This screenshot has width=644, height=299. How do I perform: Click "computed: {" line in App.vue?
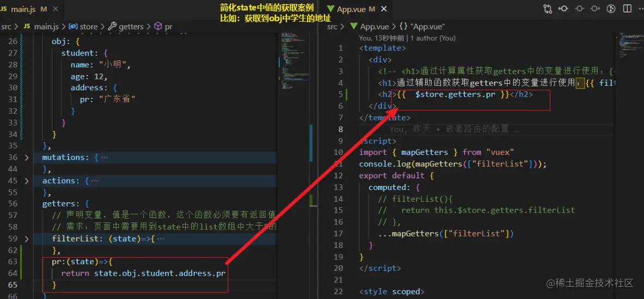point(394,187)
